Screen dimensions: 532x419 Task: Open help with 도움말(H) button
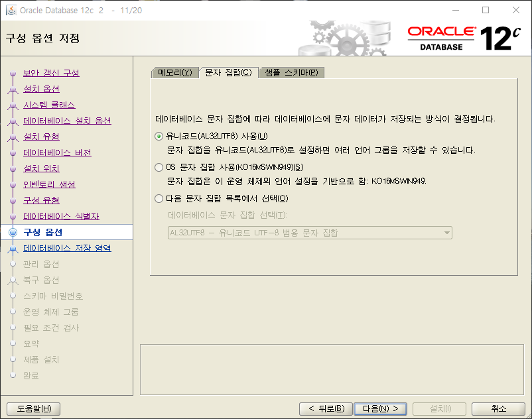34,409
